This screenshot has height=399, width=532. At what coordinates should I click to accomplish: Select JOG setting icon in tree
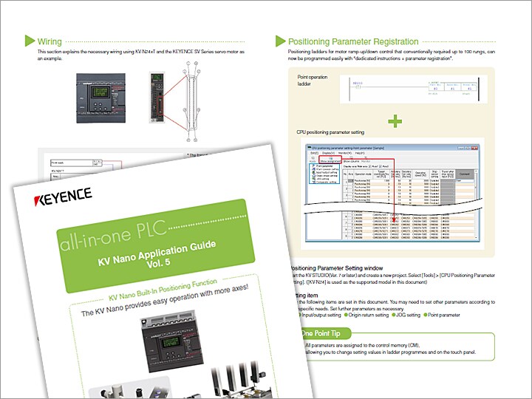(313, 179)
